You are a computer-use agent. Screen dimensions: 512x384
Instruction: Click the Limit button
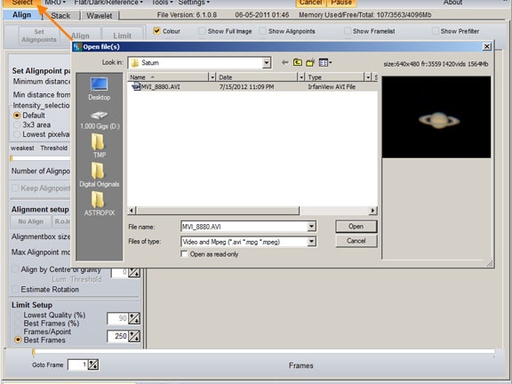coord(122,35)
